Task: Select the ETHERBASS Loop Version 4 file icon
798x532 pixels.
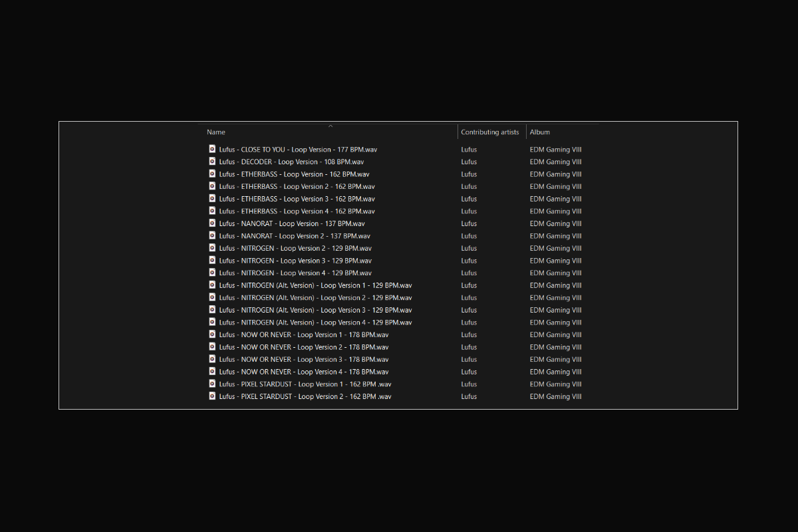Action: 212,211
